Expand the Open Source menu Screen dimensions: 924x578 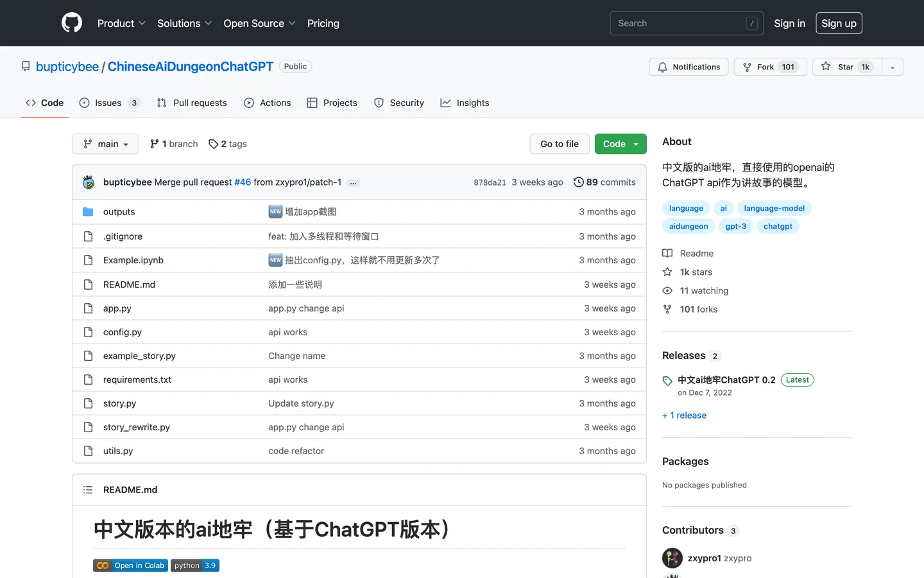[259, 23]
